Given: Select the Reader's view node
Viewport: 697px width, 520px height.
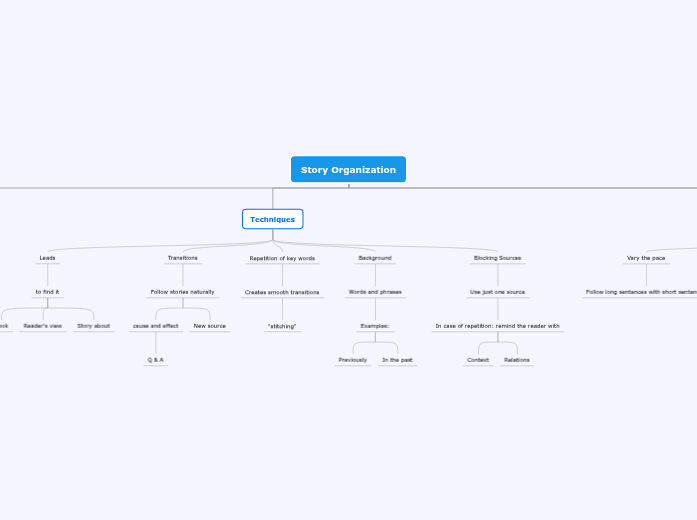Looking at the screenshot, I should (x=42, y=326).
